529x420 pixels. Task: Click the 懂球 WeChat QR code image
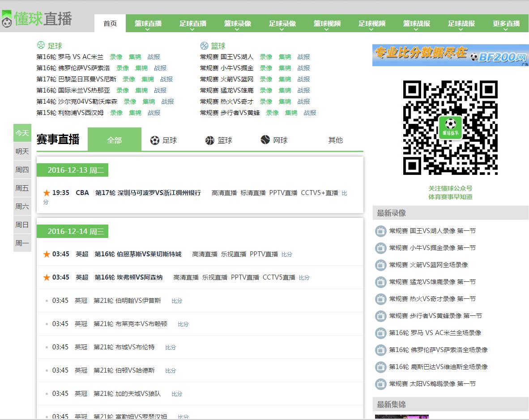[450, 127]
